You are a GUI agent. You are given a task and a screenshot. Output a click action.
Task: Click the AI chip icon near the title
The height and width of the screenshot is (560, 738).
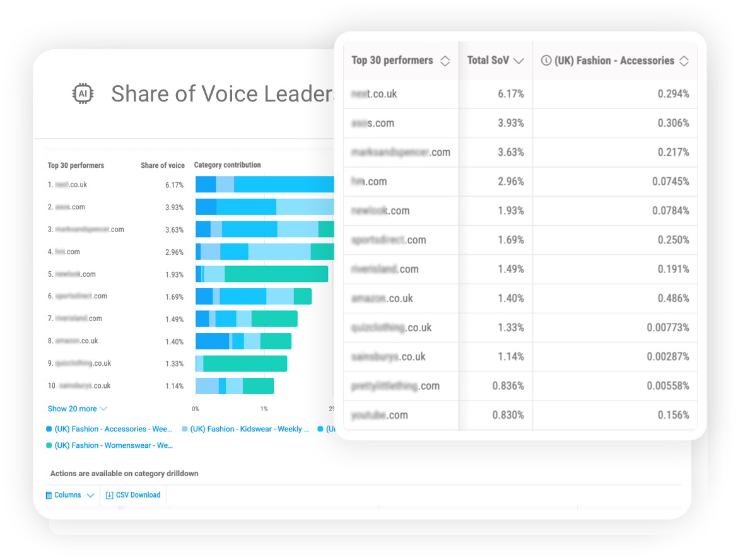click(x=83, y=93)
